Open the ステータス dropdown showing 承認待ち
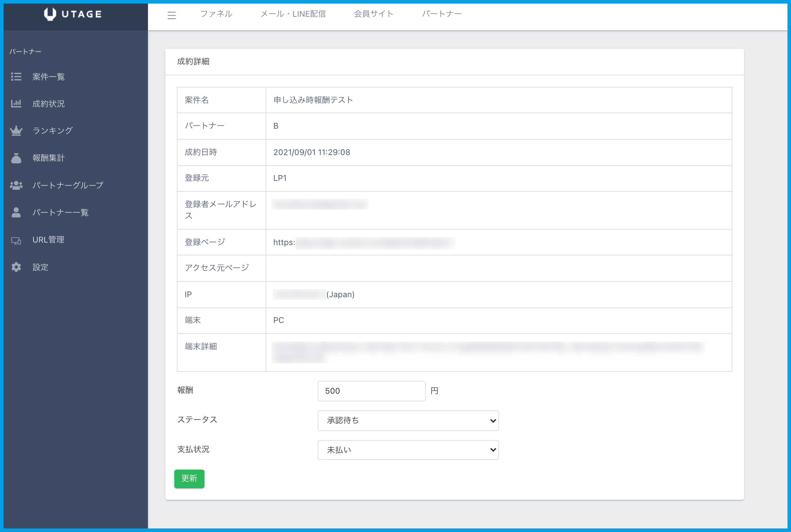Viewport: 791px width, 532px height. [408, 421]
